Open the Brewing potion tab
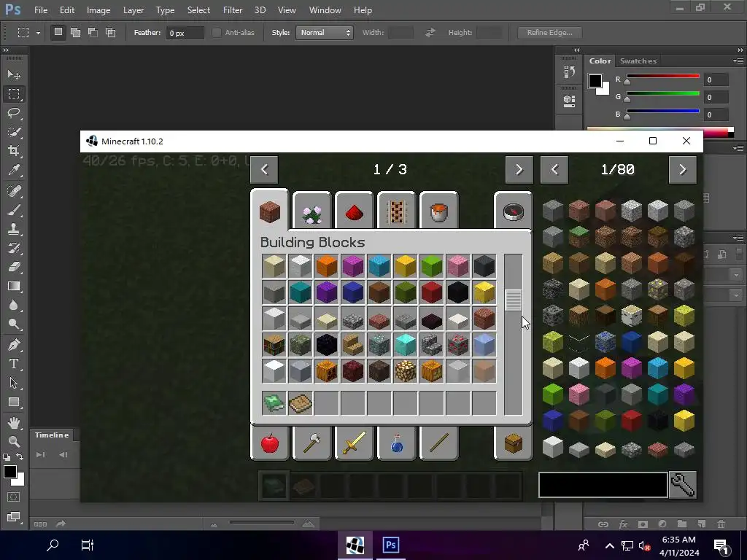The width and height of the screenshot is (747, 560). [x=396, y=443]
